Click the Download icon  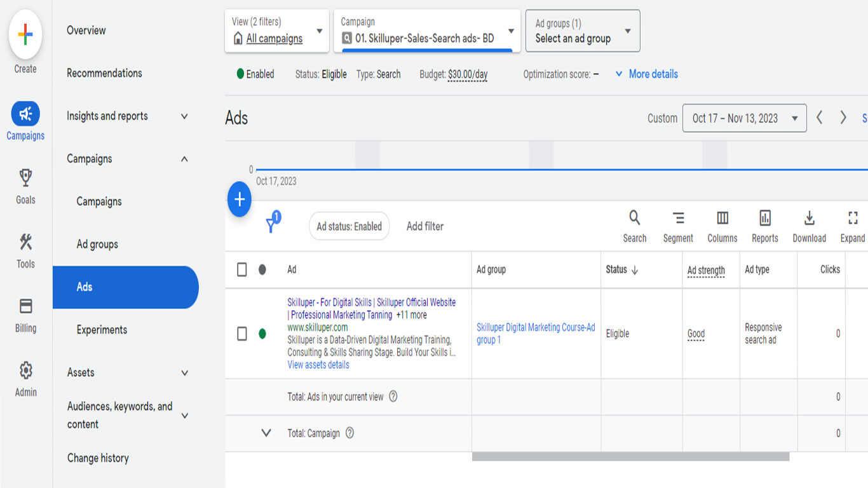(x=809, y=218)
